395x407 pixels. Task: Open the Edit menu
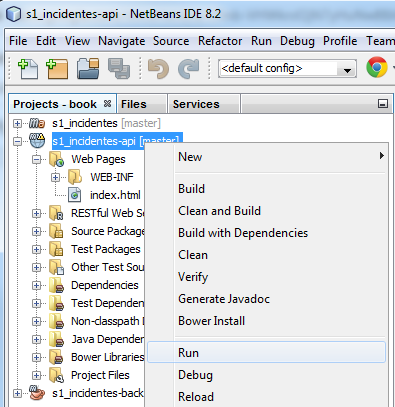tap(46, 41)
